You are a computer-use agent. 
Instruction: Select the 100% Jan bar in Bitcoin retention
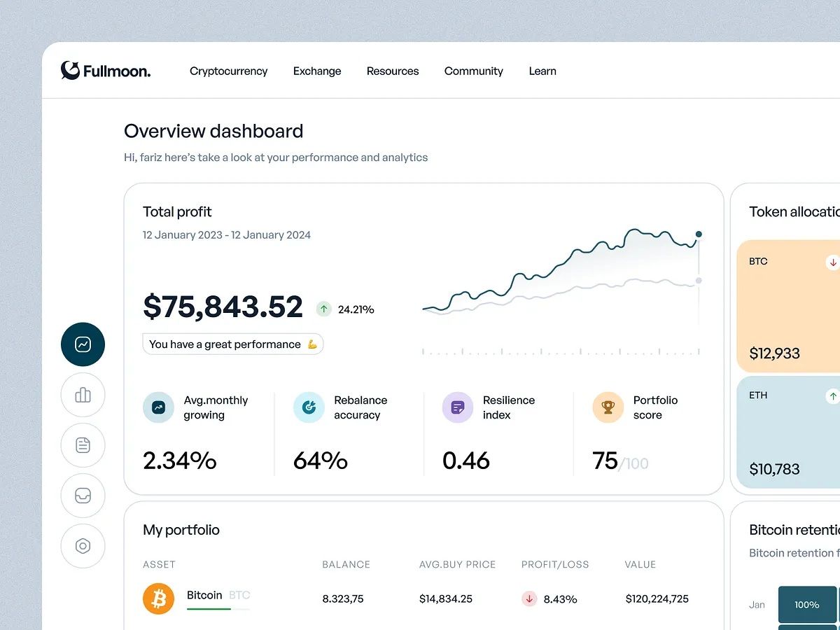click(807, 604)
